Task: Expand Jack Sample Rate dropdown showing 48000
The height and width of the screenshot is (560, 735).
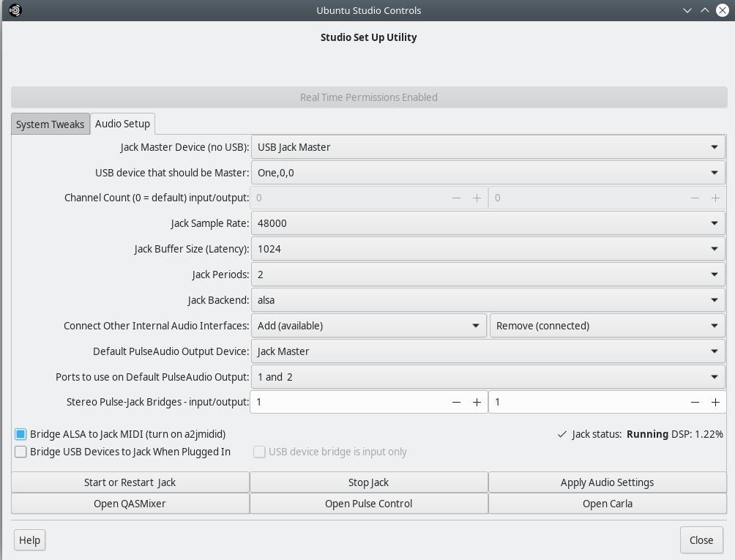Action: [x=488, y=223]
